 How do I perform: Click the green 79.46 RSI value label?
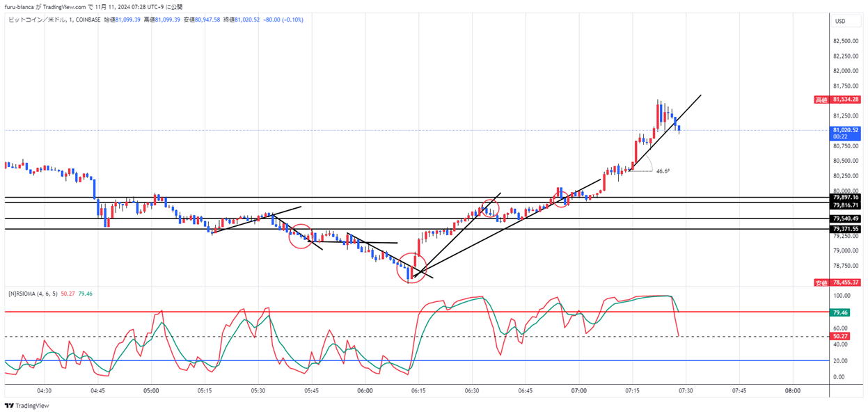click(839, 312)
